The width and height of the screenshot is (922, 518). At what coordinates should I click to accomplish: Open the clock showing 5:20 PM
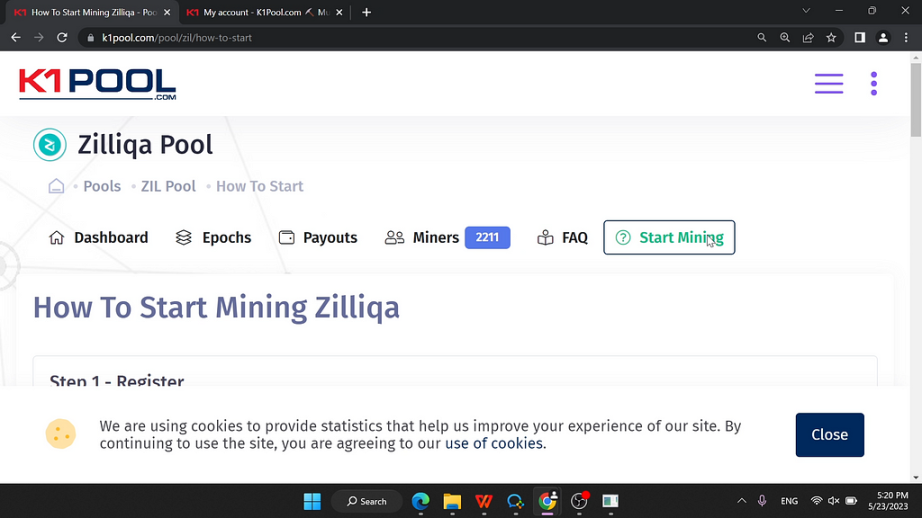tap(888, 501)
